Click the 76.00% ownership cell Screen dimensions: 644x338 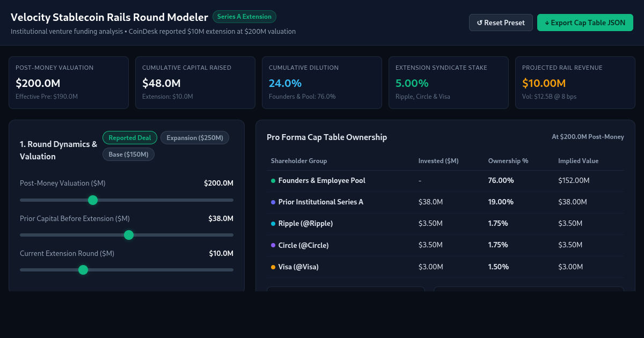click(x=501, y=181)
